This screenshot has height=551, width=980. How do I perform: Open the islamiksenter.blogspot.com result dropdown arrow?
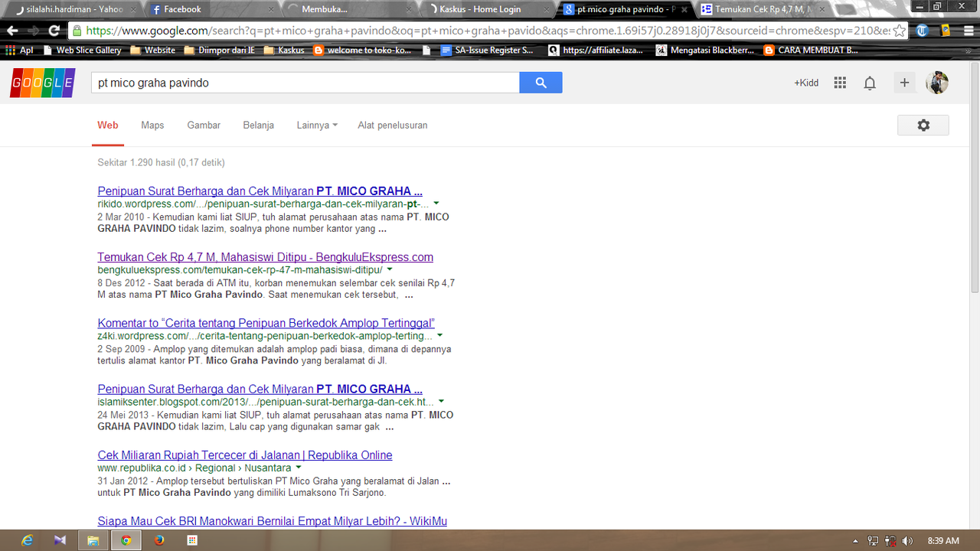tap(441, 402)
